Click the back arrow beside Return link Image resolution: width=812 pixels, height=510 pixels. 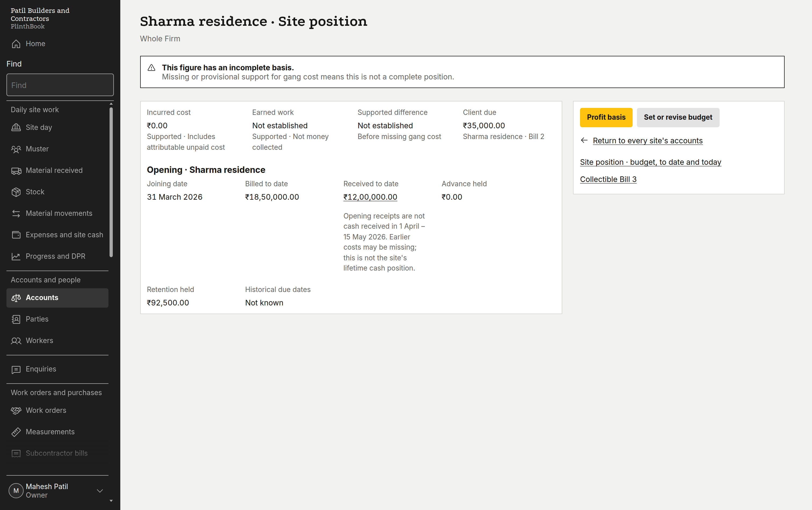click(x=584, y=141)
